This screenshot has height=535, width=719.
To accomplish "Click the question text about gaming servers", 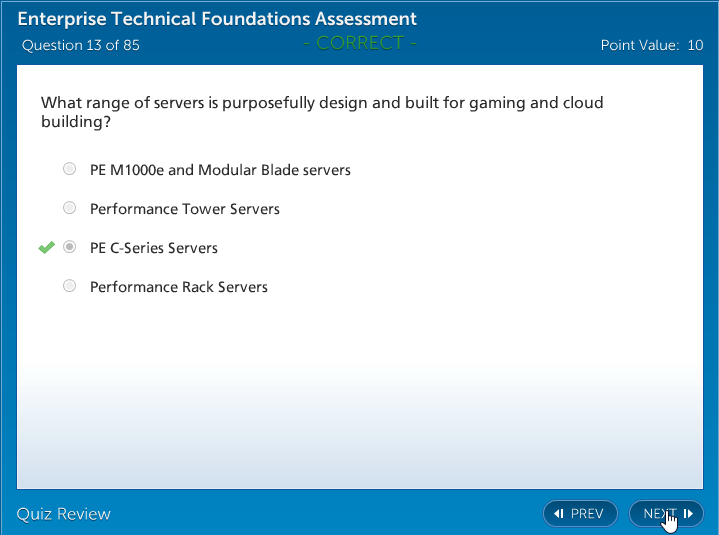I will pyautogui.click(x=321, y=112).
